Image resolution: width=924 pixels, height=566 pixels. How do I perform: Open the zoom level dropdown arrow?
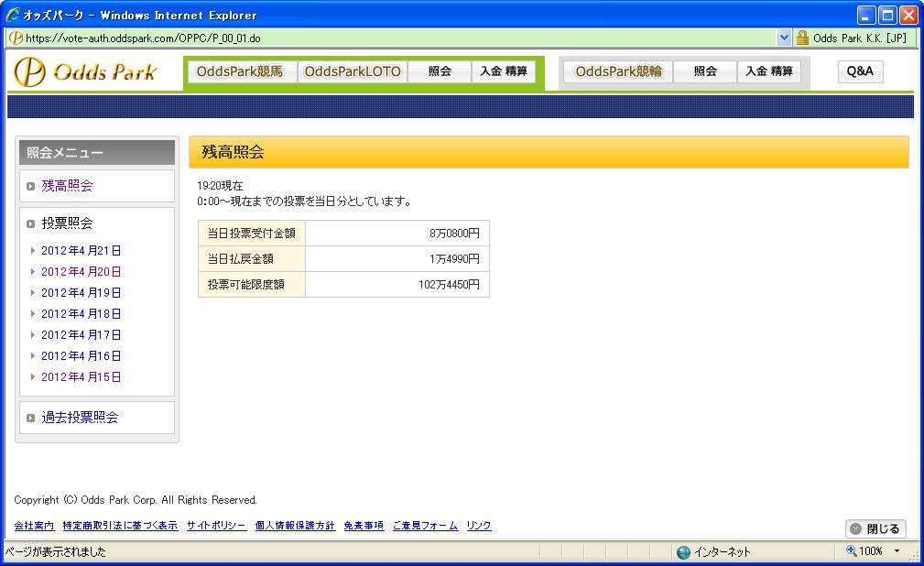[x=897, y=551]
